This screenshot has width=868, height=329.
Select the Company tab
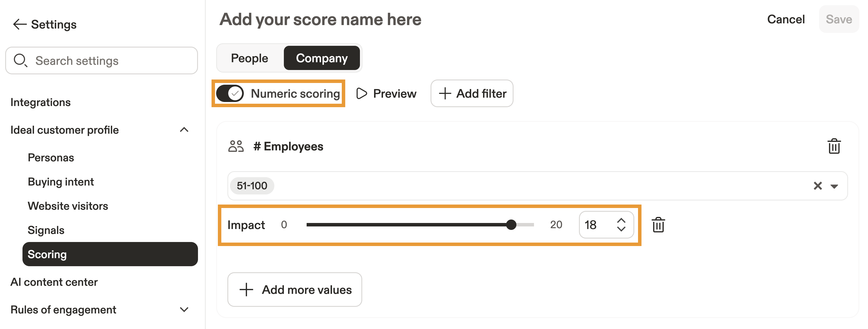point(322,58)
